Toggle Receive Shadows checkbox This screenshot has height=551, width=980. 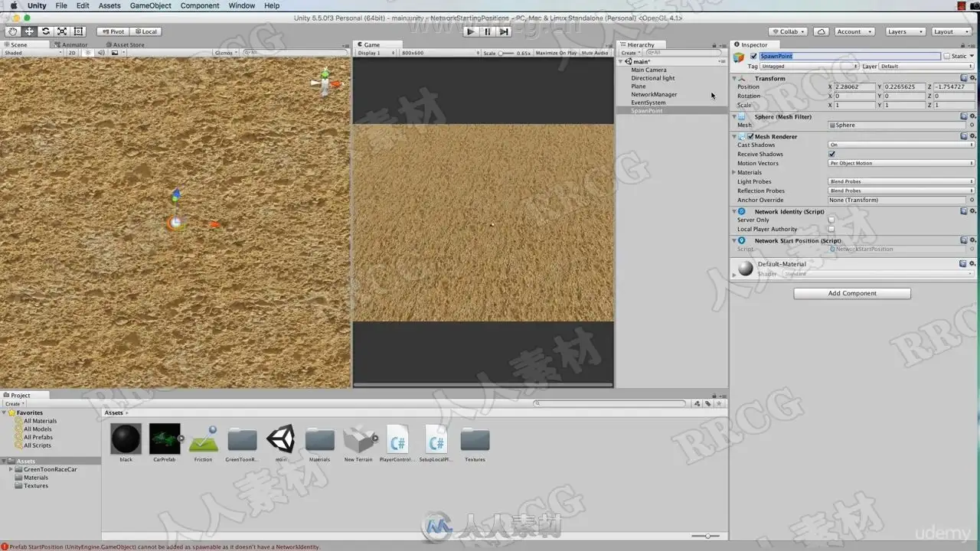click(831, 154)
